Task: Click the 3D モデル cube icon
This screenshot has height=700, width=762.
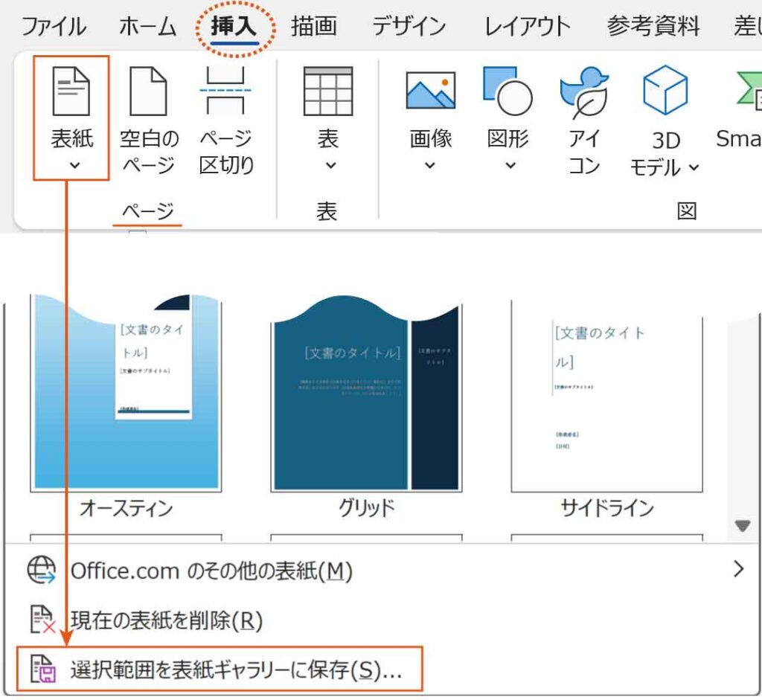Action: click(x=665, y=90)
